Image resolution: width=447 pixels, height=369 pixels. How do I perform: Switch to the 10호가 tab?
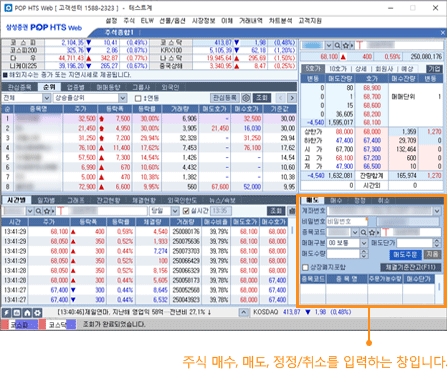point(338,69)
